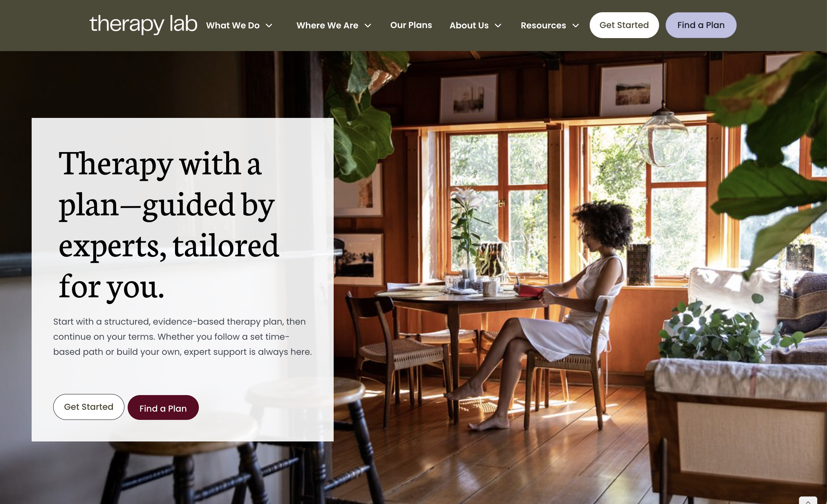
Task: Open the What We Do menu label
Action: click(233, 26)
